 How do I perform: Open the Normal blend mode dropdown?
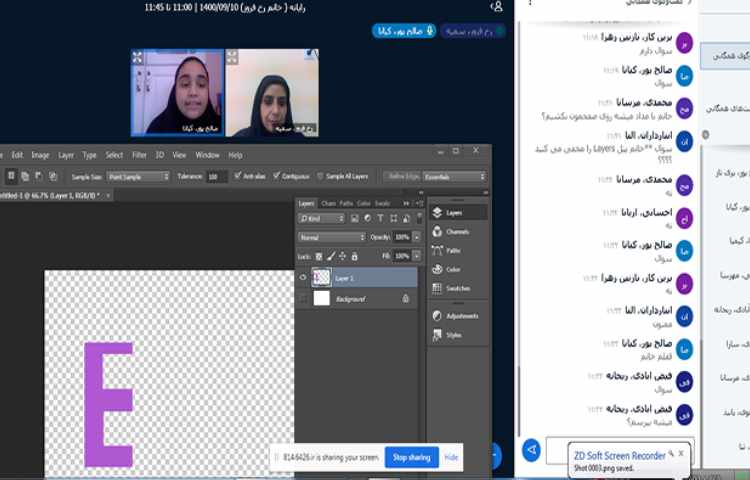click(332, 237)
